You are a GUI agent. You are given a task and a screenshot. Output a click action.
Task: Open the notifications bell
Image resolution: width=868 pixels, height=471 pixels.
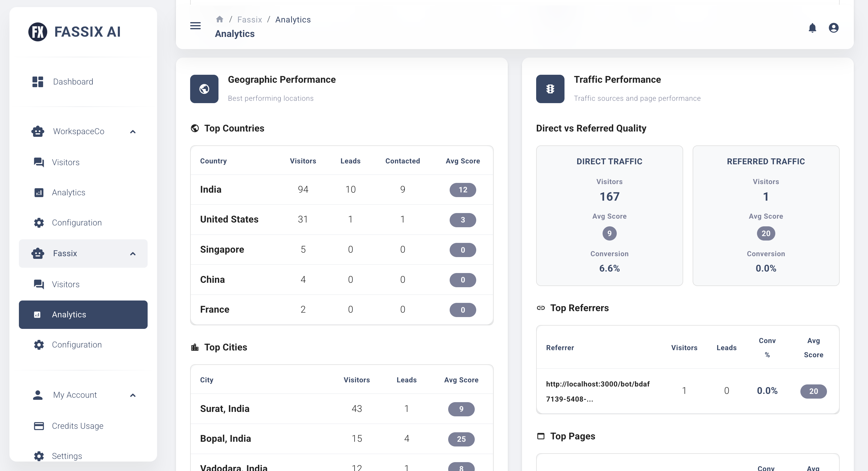(x=812, y=28)
